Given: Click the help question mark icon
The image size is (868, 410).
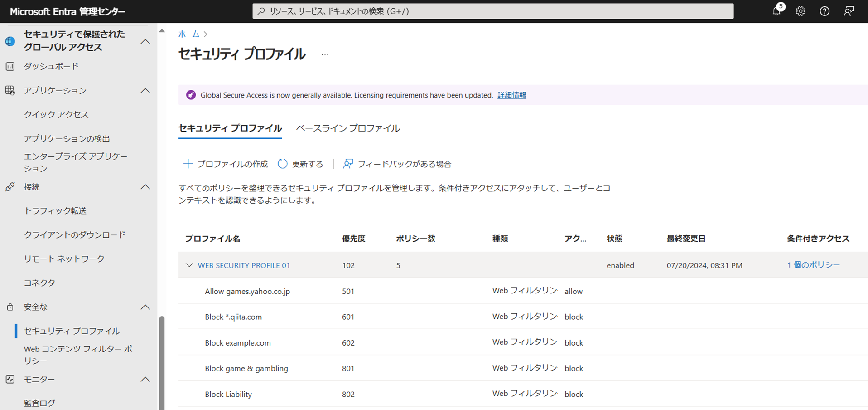Looking at the screenshot, I should (x=825, y=11).
